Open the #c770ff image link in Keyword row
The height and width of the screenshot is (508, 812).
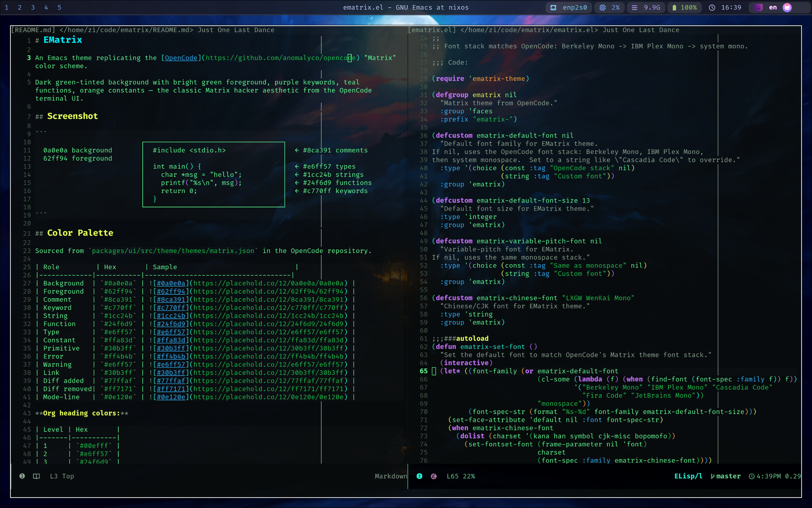(171, 307)
